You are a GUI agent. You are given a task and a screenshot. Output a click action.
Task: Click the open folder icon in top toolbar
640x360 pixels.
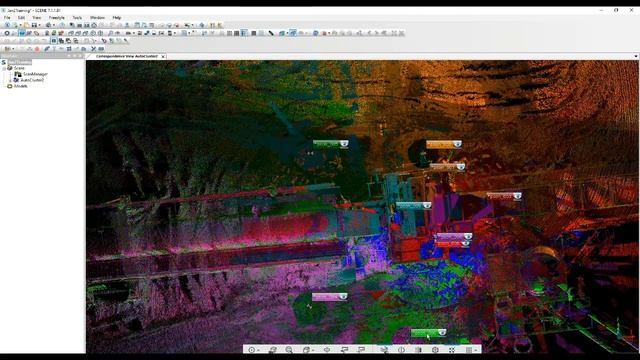[x=27, y=25]
